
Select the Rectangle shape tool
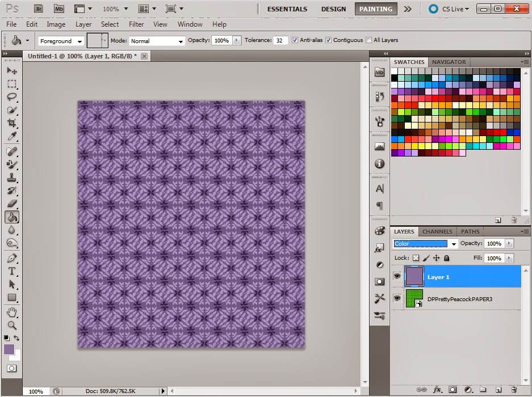[12, 297]
